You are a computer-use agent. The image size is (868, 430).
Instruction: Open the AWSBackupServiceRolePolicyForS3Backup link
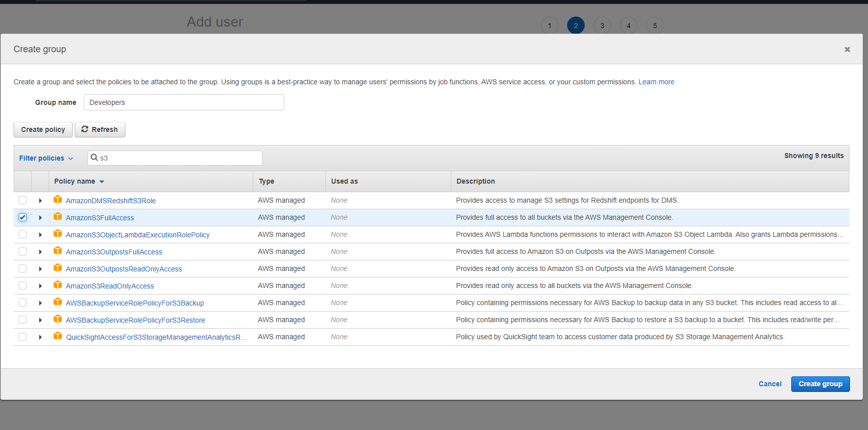pyautogui.click(x=135, y=303)
